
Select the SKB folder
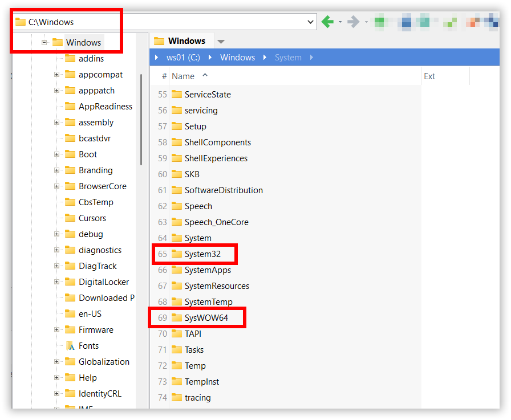point(192,174)
